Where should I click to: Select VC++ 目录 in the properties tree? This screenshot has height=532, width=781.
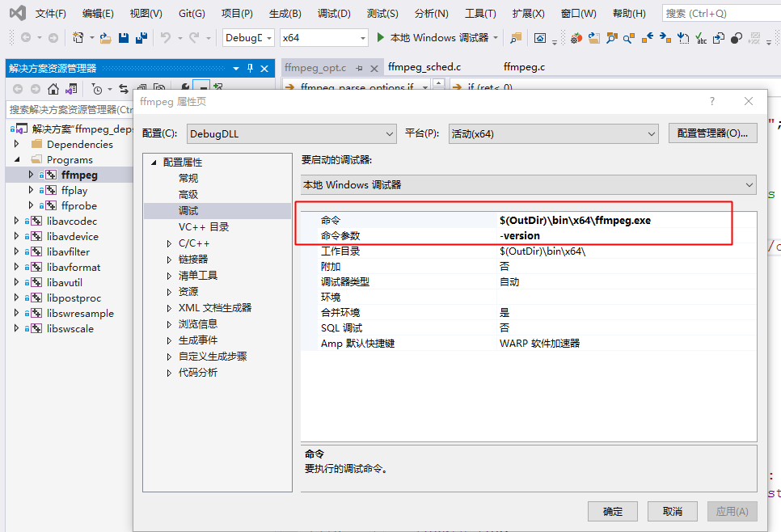click(x=204, y=227)
